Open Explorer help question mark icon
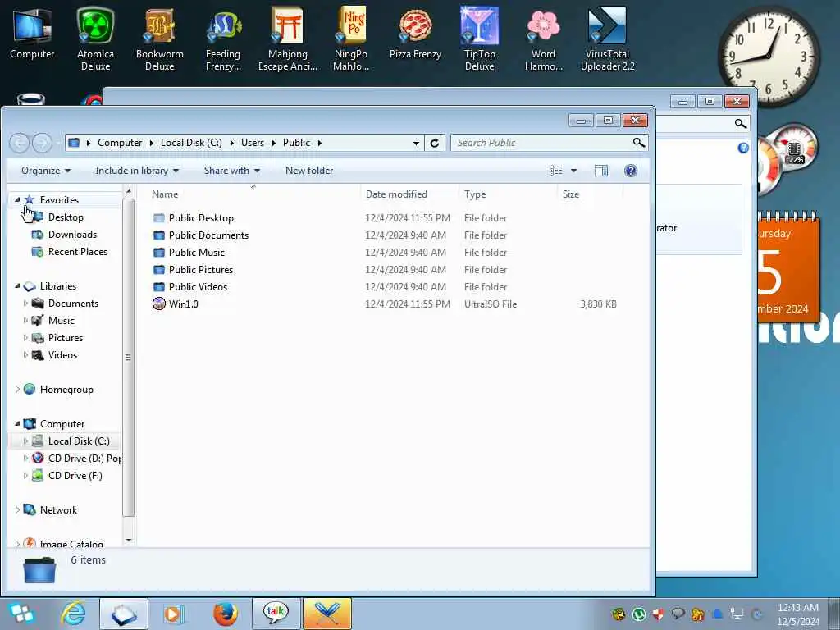 pyautogui.click(x=631, y=171)
